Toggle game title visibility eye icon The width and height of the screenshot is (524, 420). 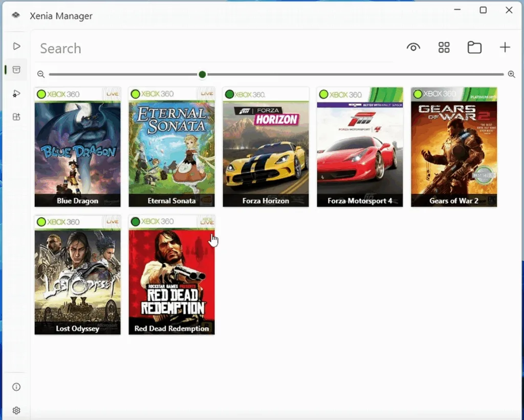click(x=413, y=48)
